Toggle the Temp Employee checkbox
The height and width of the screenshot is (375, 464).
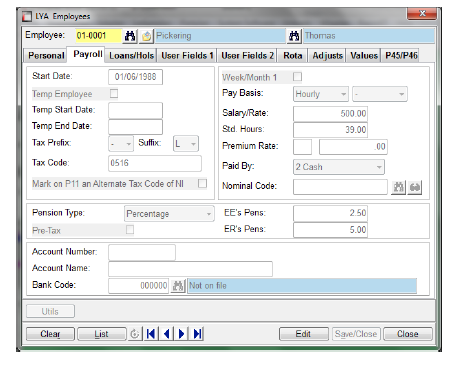click(114, 94)
